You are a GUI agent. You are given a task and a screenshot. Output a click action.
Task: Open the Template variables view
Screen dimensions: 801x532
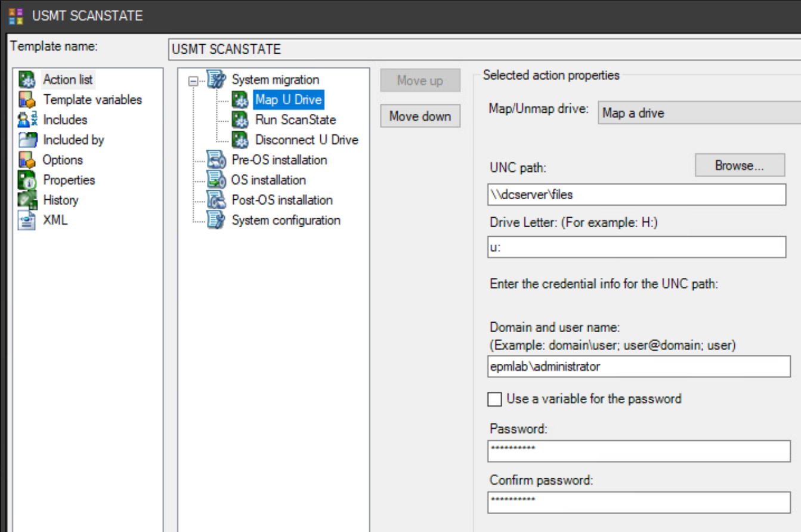[92, 100]
